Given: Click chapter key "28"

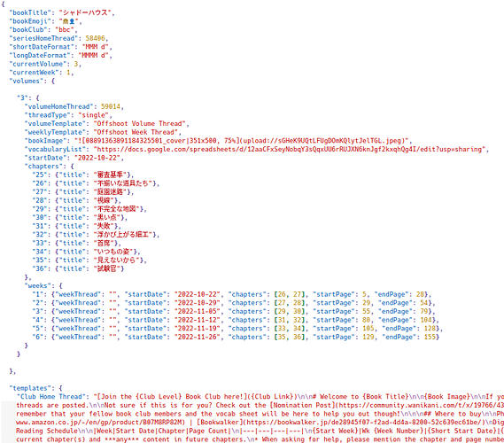Looking at the screenshot, I should point(40,200).
